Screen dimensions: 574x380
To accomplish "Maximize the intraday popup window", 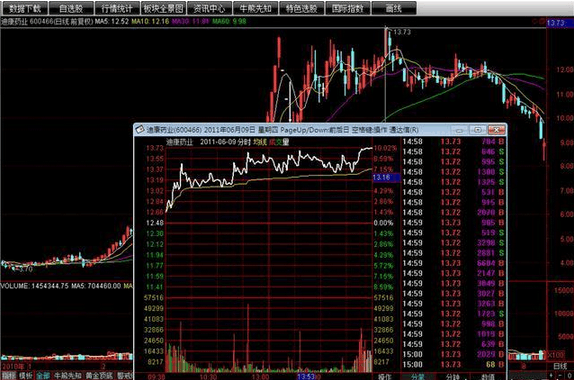I will [x=478, y=130].
